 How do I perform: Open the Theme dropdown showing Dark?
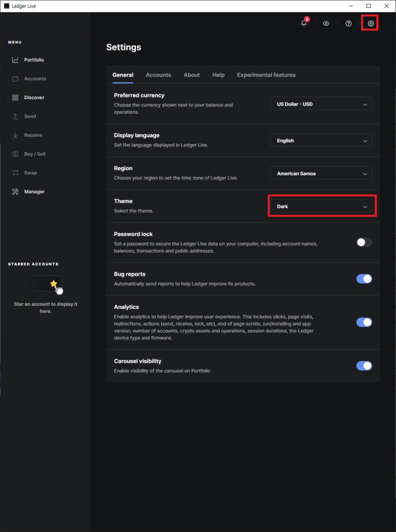point(321,206)
